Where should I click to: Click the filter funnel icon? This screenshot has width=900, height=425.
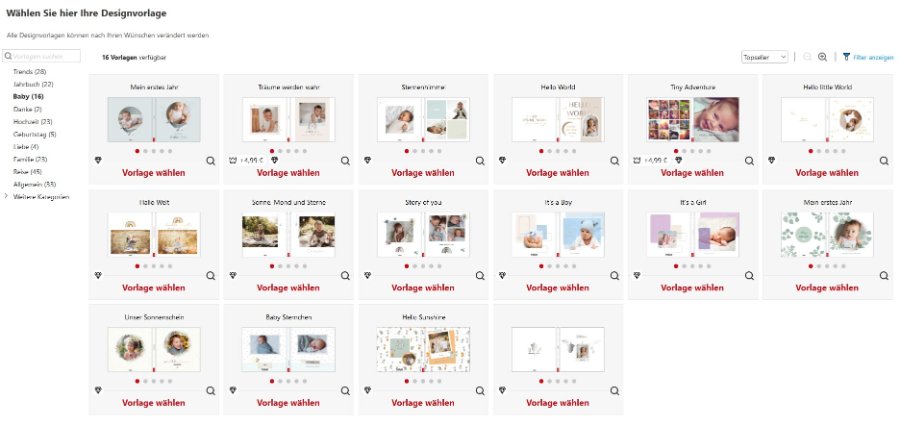point(846,57)
